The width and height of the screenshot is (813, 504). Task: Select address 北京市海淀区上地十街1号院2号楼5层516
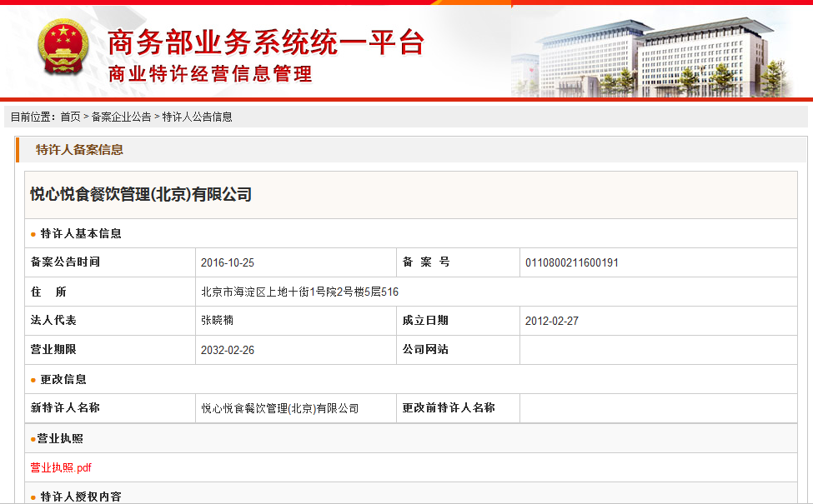(x=299, y=292)
